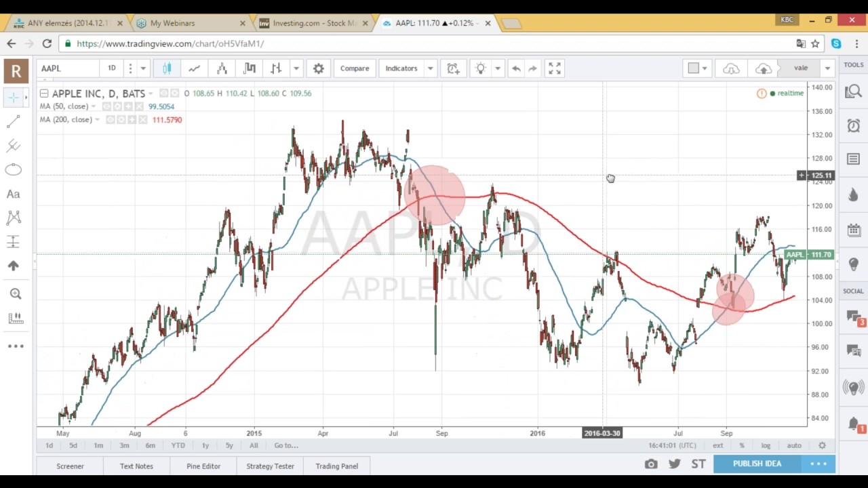Open the vale layout name dropdown arrow
Image resolution: width=868 pixels, height=488 pixels.
pyautogui.click(x=827, y=68)
